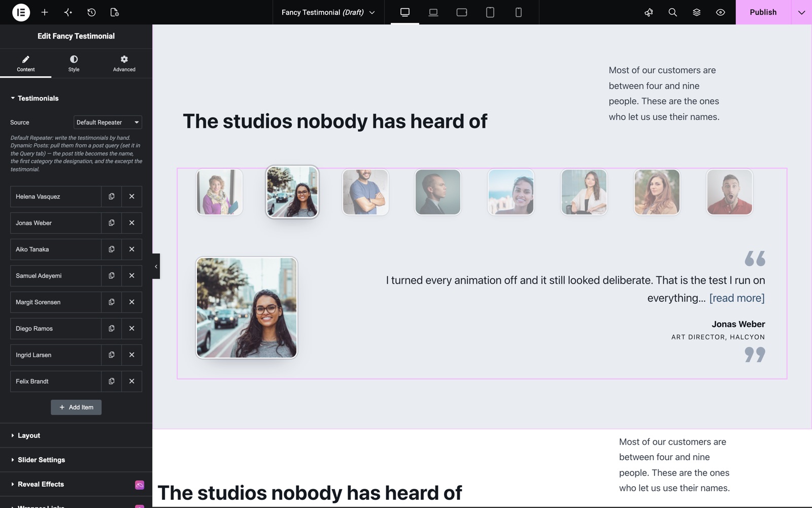812x508 pixels.
Task: Open the publish options arrow
Action: tap(801, 12)
